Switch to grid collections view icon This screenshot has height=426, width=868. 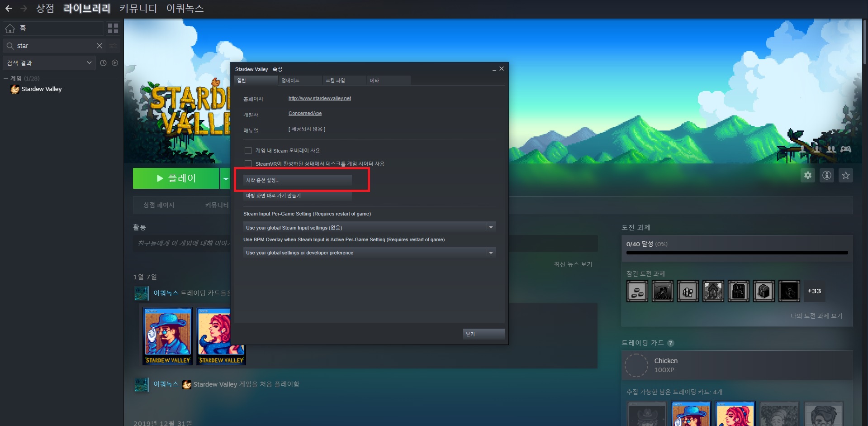click(x=113, y=29)
